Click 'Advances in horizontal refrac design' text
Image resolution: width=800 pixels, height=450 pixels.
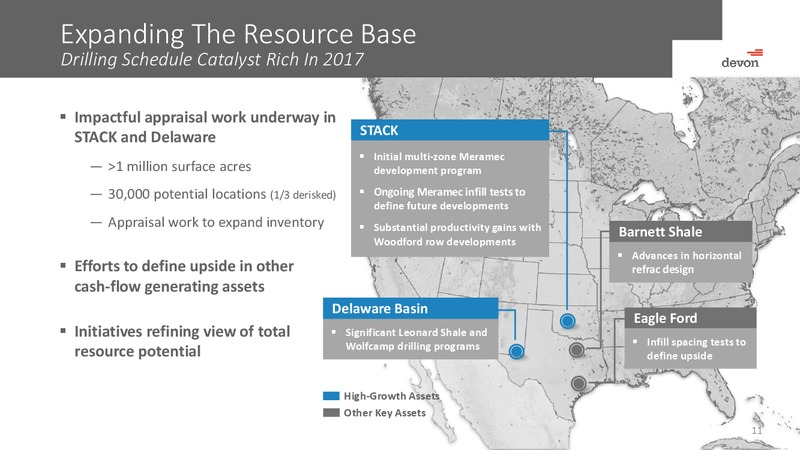tap(686, 262)
